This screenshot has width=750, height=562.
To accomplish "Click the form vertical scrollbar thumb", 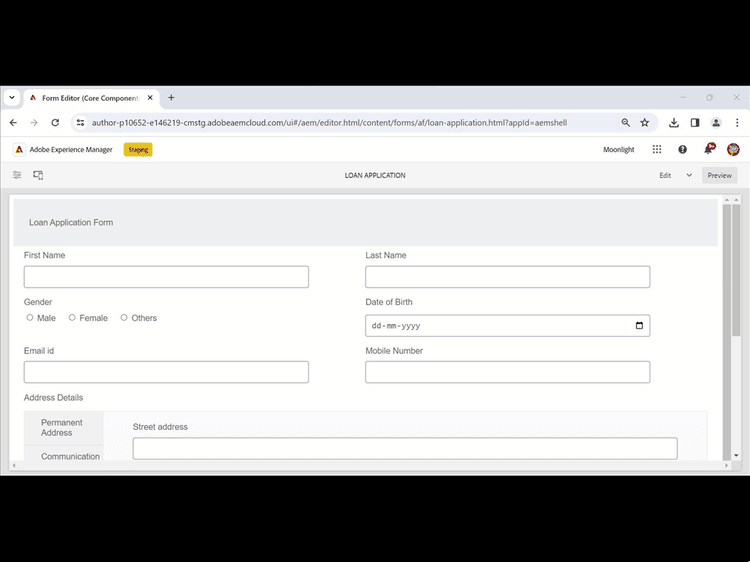I will 736,271.
